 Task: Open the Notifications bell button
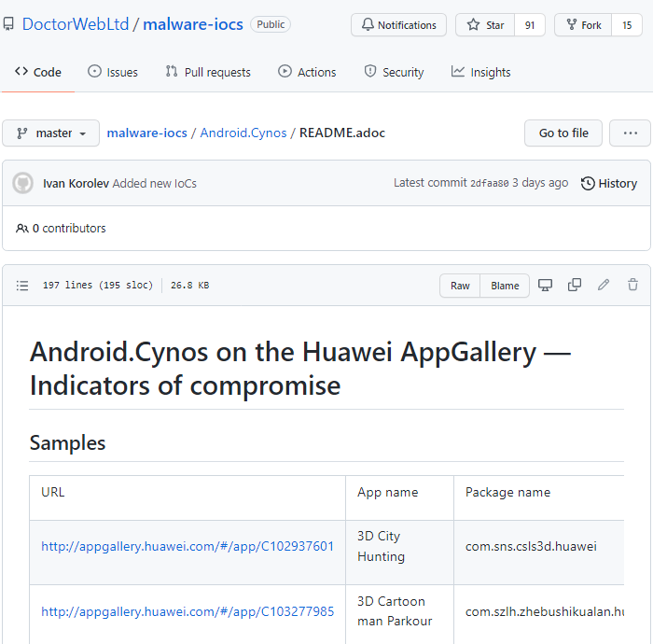pos(398,25)
